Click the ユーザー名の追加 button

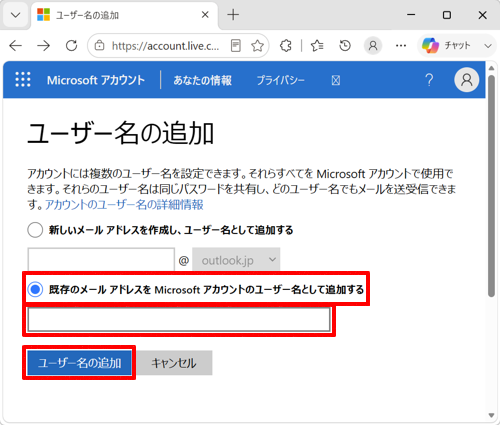point(79,363)
